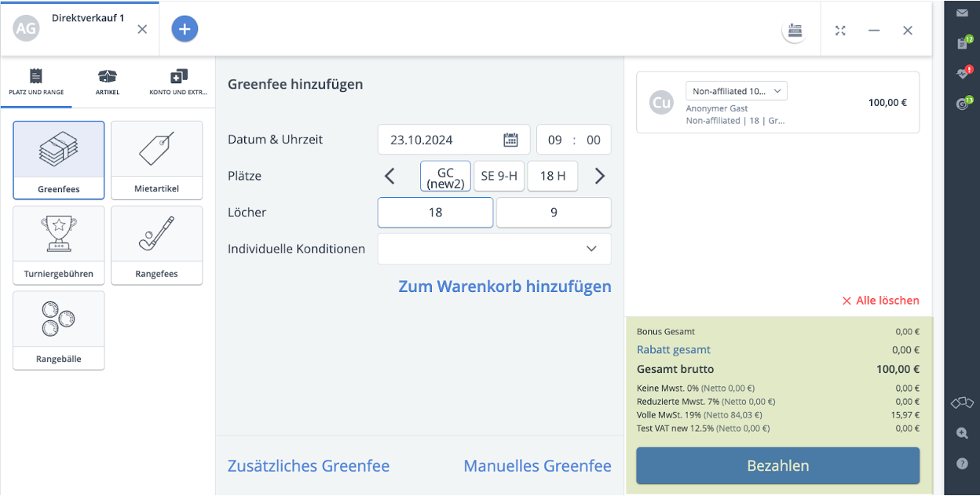Switch to Konto und Extras tab
This screenshot has height=496, width=980.
click(x=178, y=82)
